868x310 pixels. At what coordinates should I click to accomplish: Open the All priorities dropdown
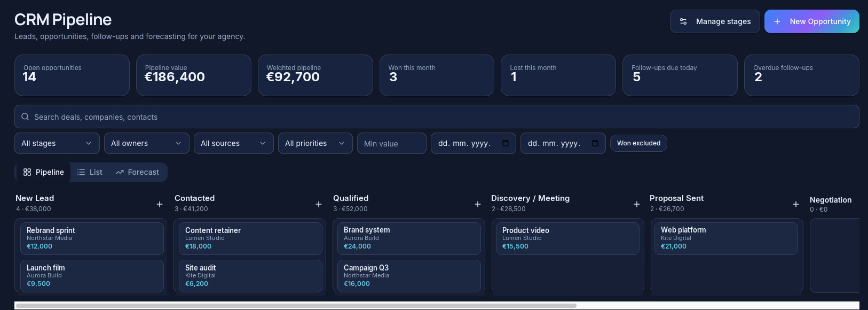pos(315,143)
